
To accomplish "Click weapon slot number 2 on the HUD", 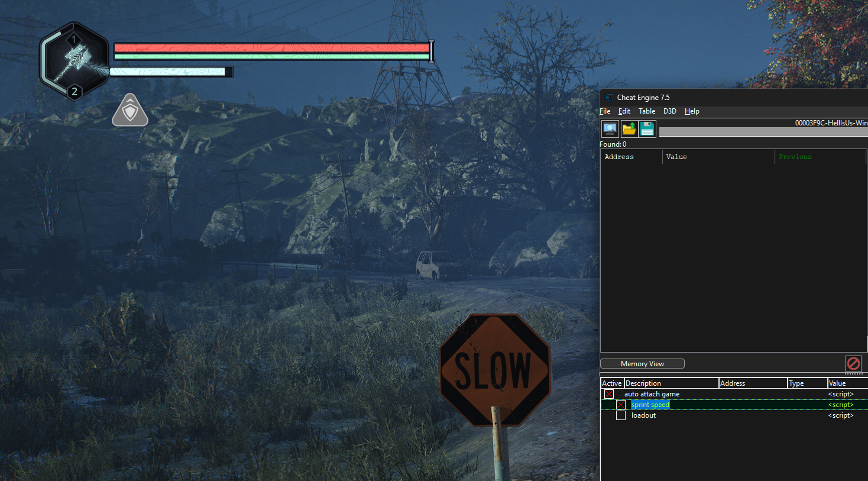I will tap(74, 92).
